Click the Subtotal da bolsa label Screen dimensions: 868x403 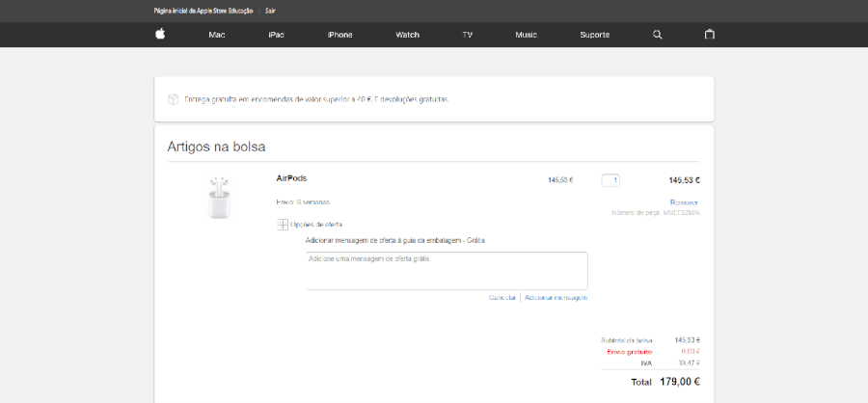[x=626, y=340]
